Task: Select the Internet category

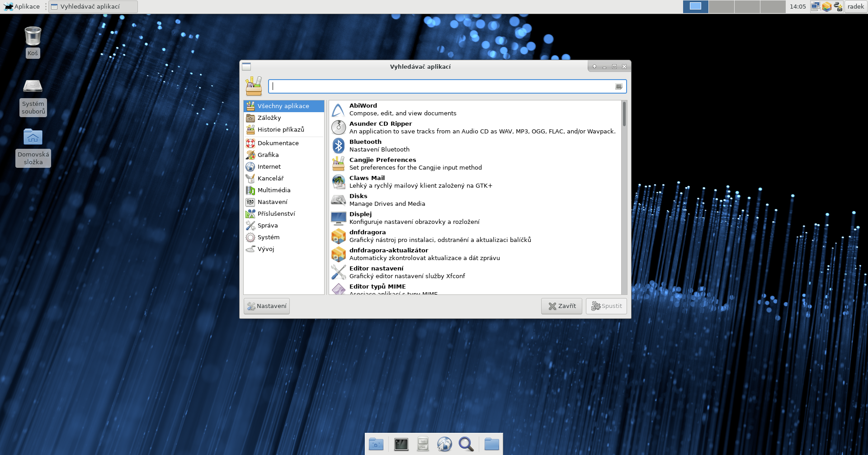Action: 269,167
